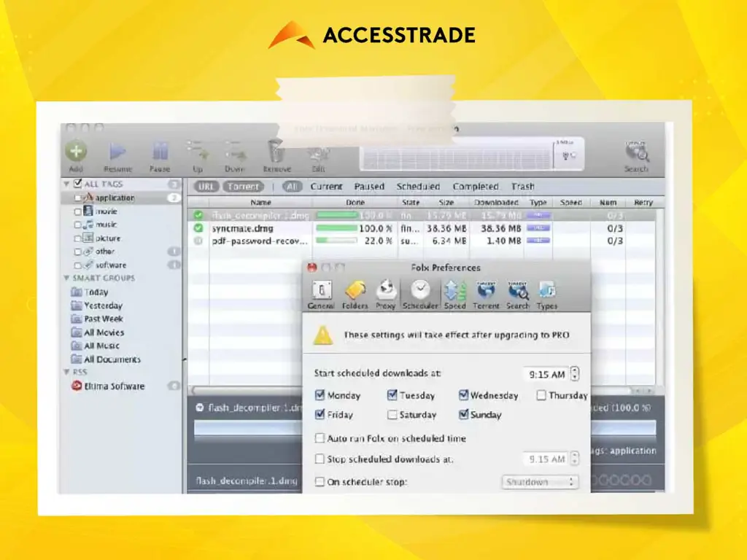Image resolution: width=747 pixels, height=560 pixels.
Task: Check the application tag checkbox
Action: click(x=77, y=198)
